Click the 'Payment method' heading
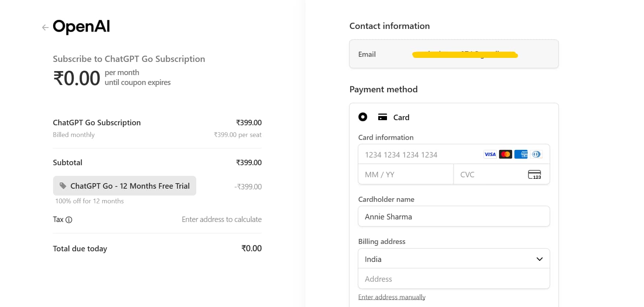Image resolution: width=644 pixels, height=307 pixels. [x=383, y=89]
